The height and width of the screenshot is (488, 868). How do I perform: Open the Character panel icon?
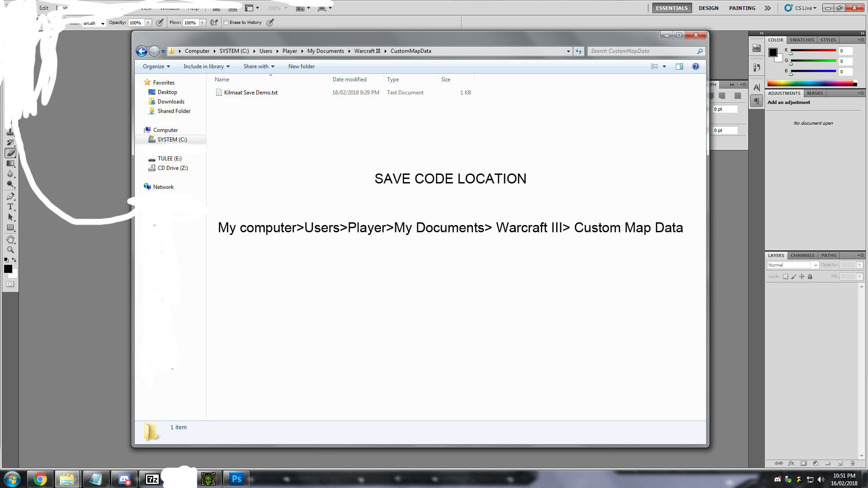(x=756, y=87)
